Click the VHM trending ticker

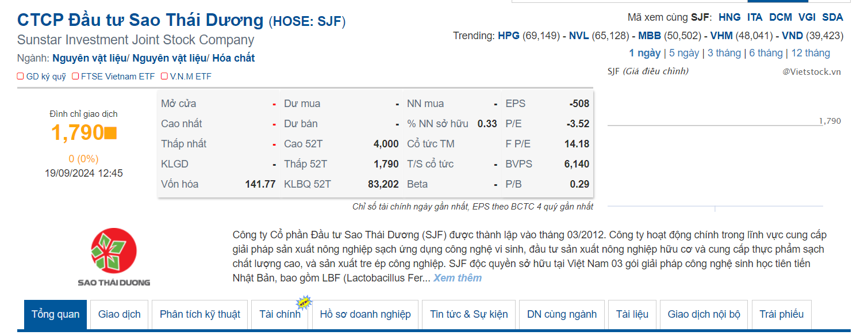(x=721, y=36)
